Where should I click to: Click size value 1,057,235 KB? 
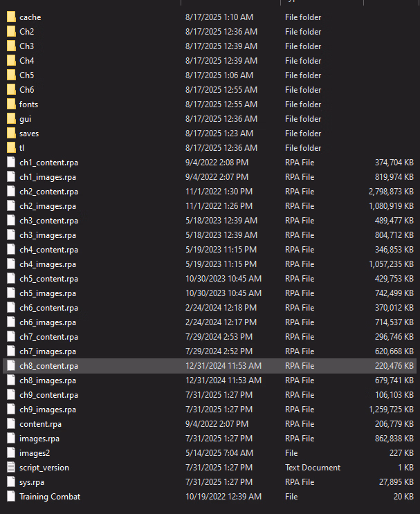391,264
